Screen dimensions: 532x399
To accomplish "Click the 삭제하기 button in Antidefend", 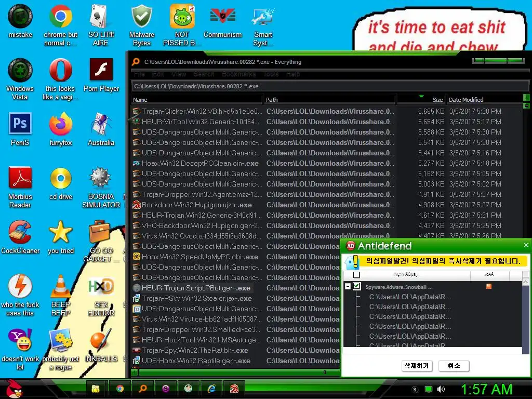I will tap(417, 366).
